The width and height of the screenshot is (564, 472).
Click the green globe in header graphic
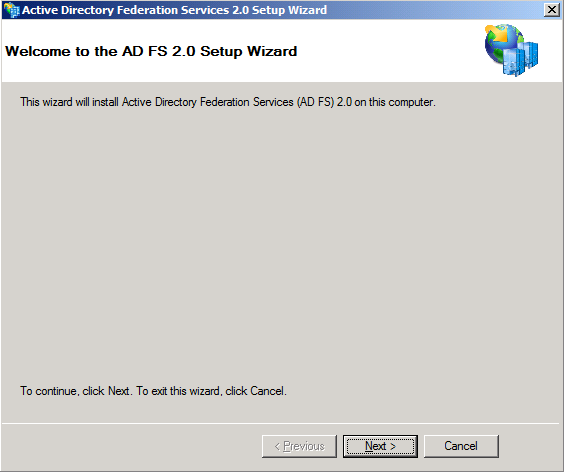[x=503, y=42]
